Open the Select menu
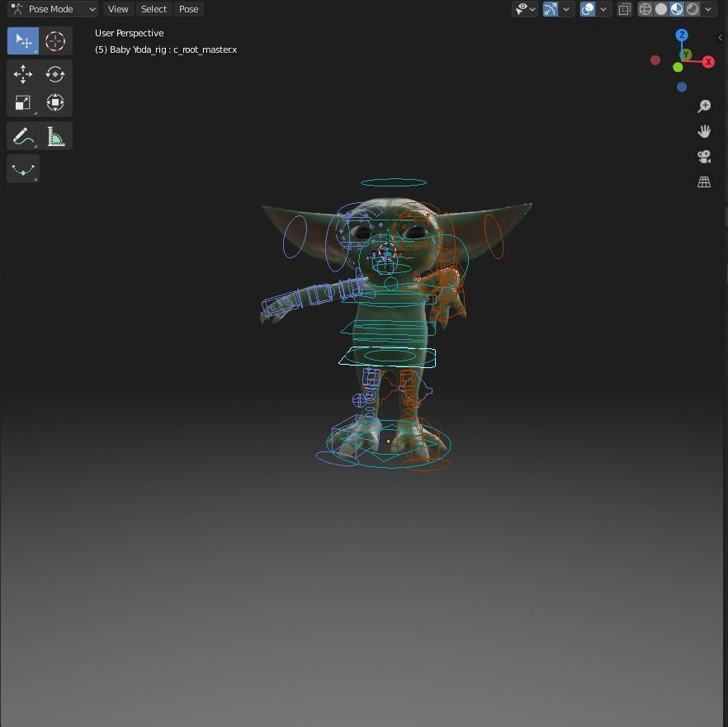Screen dimensions: 728x727 point(154,9)
